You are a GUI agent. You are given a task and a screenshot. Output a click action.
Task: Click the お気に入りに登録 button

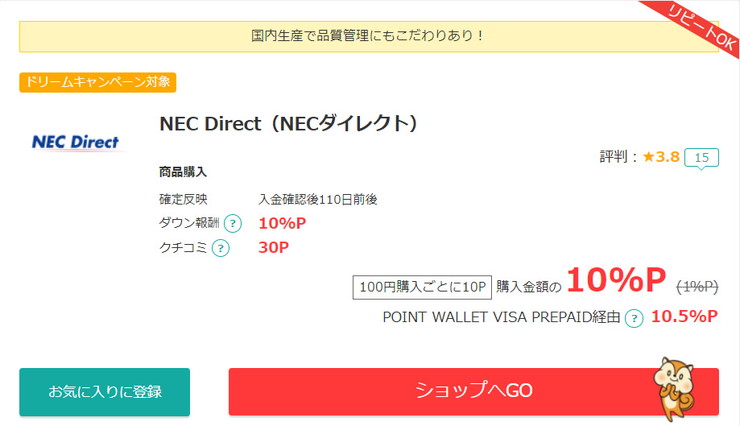point(105,392)
